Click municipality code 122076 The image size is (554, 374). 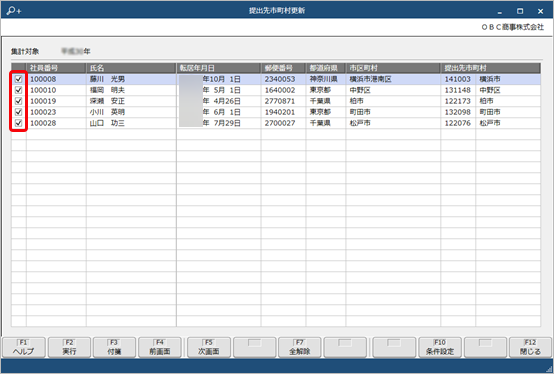click(x=458, y=123)
